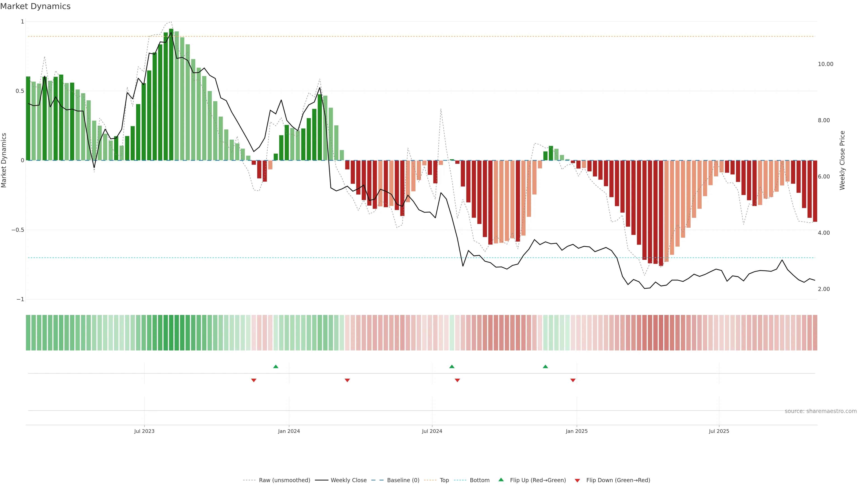Click the green Flip Up triangle after Jul 2024
The image size is (868, 488).
(452, 366)
